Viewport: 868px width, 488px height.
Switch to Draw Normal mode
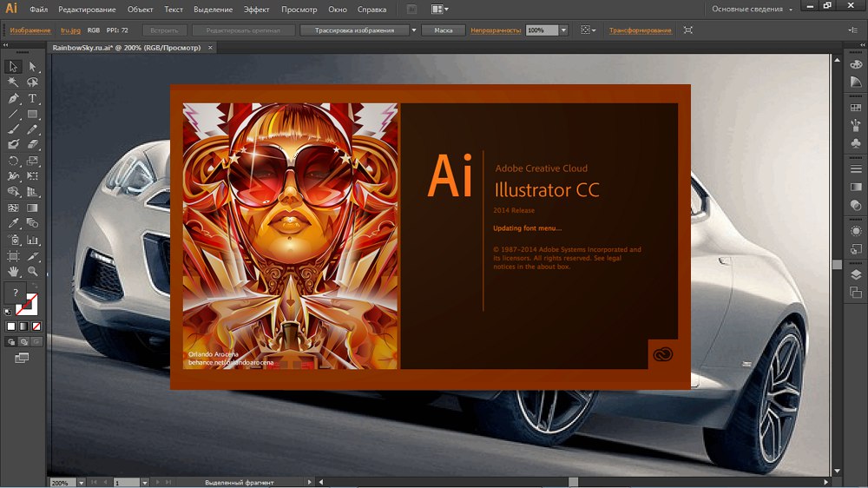pyautogui.click(x=10, y=342)
